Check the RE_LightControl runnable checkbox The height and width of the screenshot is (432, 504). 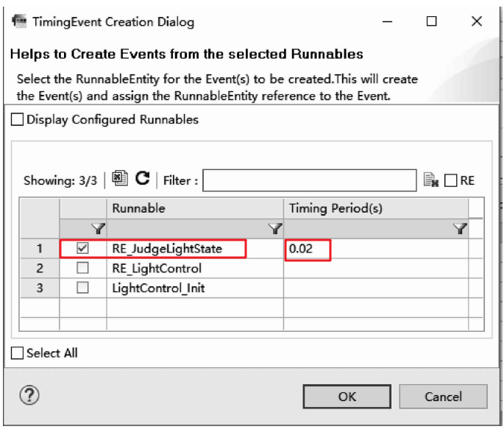tap(83, 269)
